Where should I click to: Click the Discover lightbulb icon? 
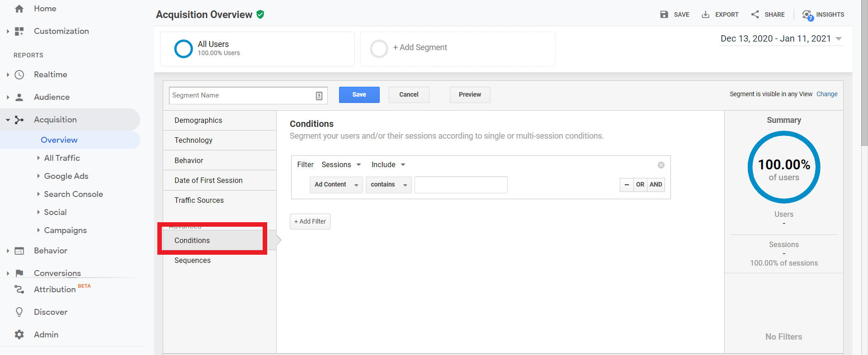(19, 312)
